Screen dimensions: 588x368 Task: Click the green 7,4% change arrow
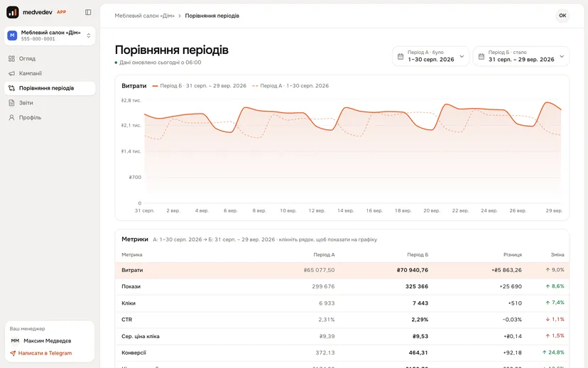tap(548, 303)
